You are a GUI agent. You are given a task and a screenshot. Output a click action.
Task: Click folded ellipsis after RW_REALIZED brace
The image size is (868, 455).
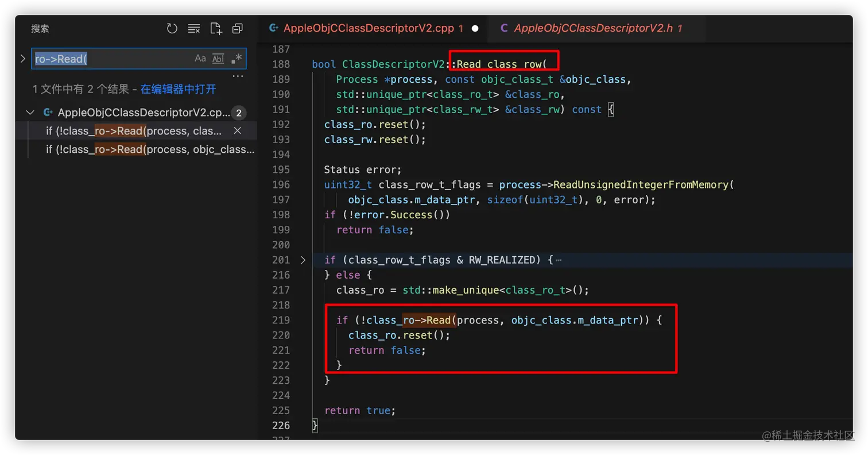tap(559, 260)
